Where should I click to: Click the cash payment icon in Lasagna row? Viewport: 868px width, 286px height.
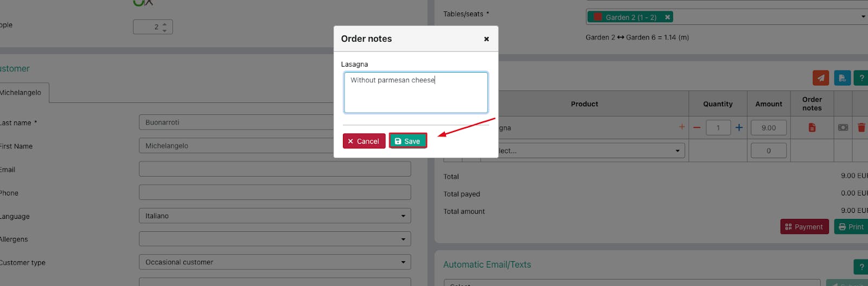(843, 127)
